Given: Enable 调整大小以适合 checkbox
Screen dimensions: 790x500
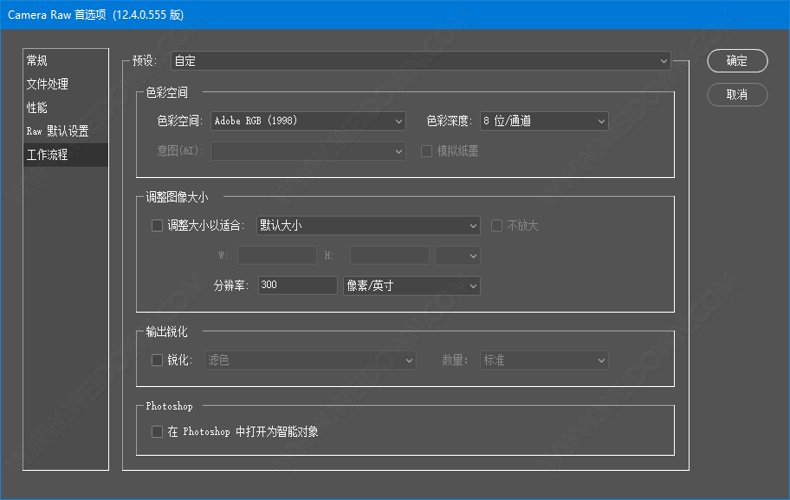Looking at the screenshot, I should (157, 225).
